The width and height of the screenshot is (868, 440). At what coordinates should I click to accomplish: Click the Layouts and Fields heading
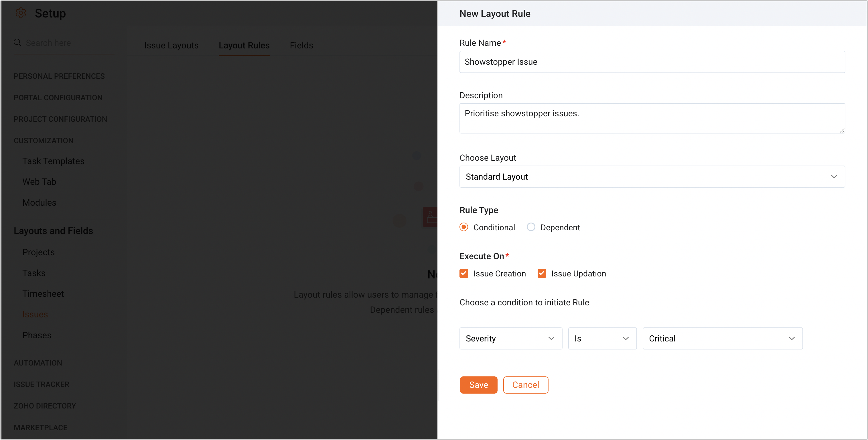click(53, 231)
